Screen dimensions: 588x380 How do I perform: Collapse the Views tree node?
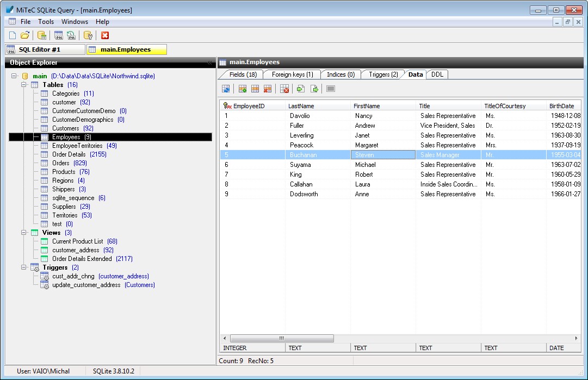click(24, 233)
